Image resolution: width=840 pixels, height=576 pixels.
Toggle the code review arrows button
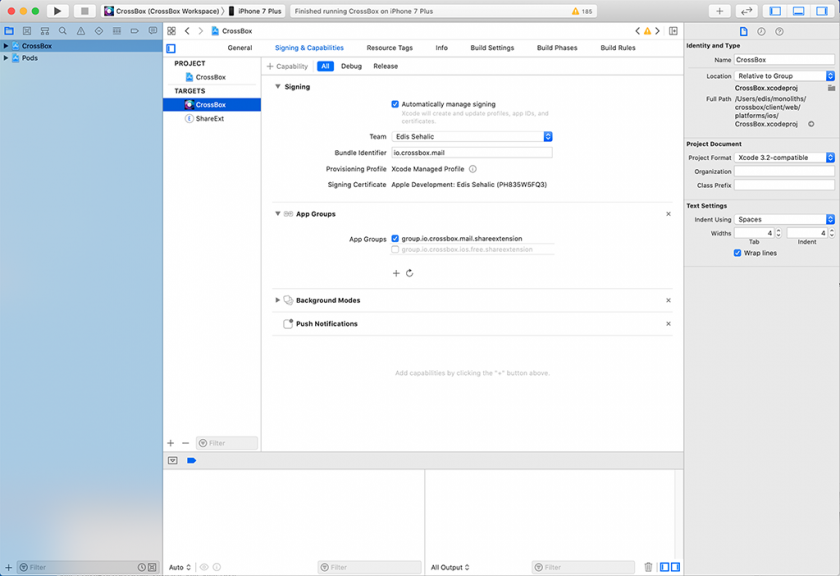[x=746, y=11]
